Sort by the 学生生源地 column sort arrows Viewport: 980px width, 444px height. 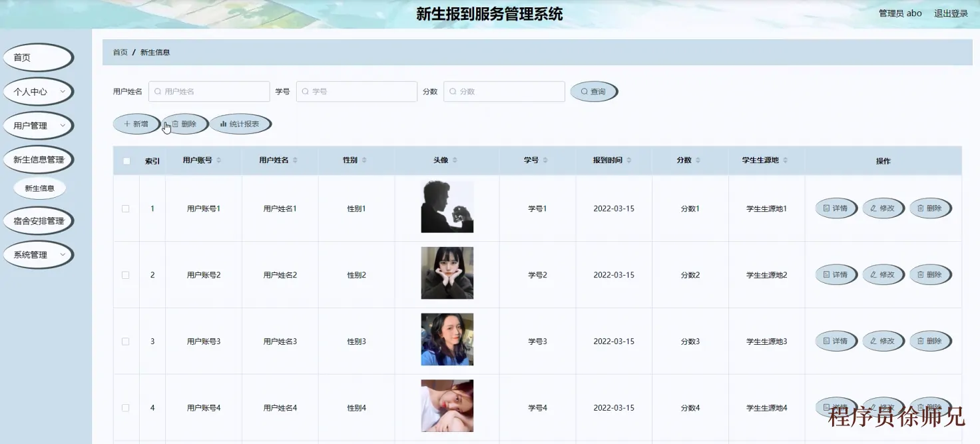(x=786, y=160)
